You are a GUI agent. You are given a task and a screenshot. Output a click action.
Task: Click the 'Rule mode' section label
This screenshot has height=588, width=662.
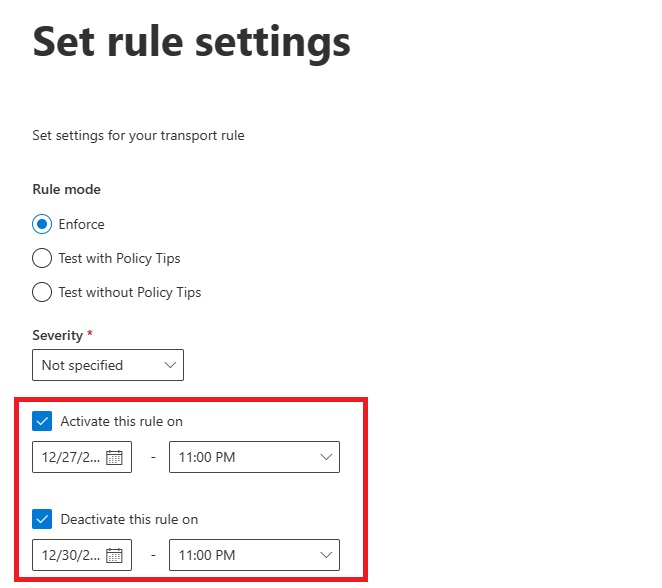click(x=66, y=189)
